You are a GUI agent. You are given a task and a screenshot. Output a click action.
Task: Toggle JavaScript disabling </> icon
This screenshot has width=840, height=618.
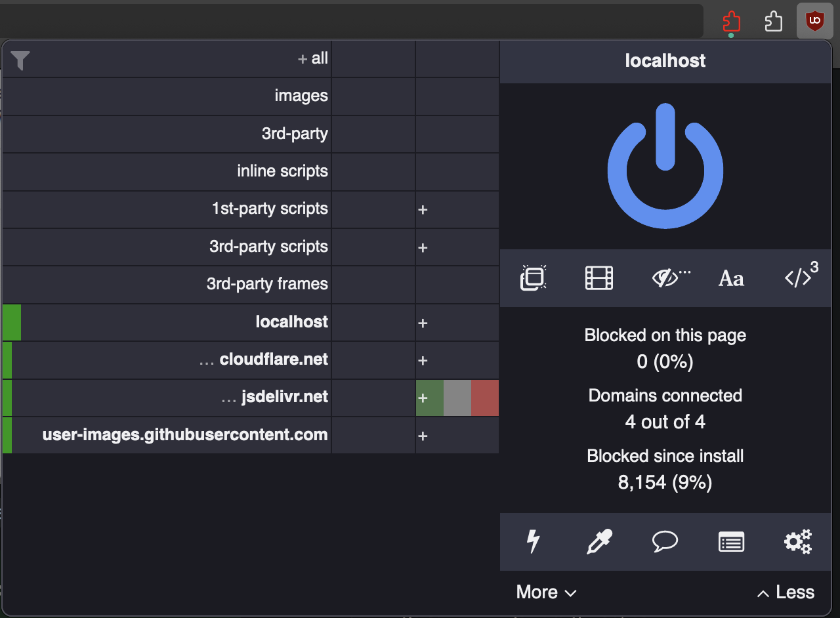(799, 278)
